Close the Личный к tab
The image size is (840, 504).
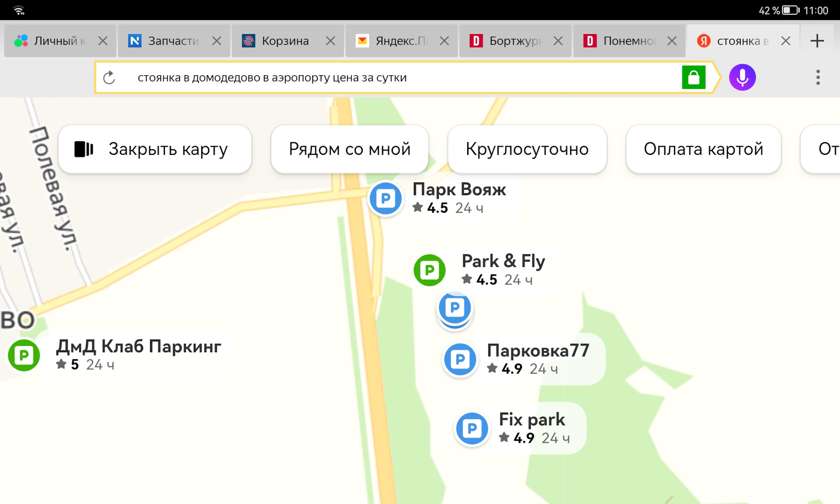point(103,41)
